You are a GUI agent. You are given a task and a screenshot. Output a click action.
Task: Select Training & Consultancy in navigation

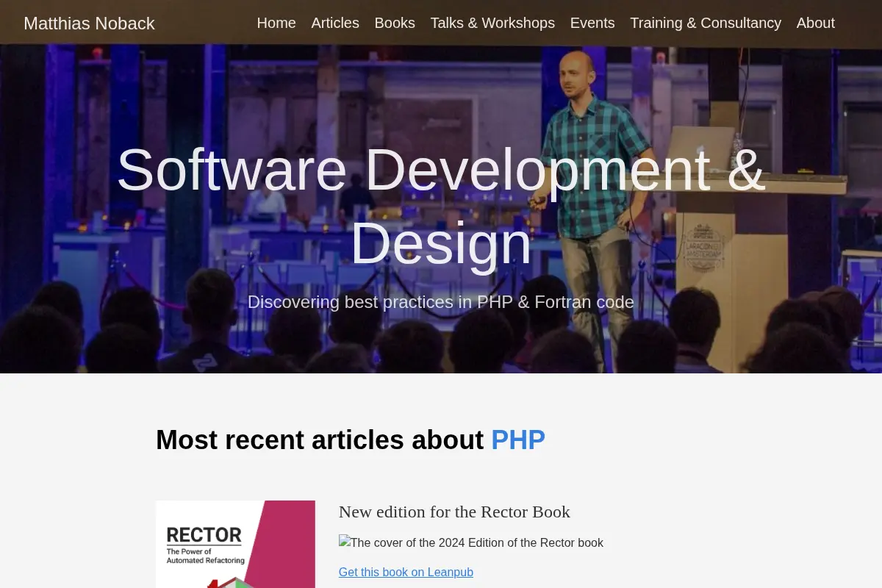(706, 23)
